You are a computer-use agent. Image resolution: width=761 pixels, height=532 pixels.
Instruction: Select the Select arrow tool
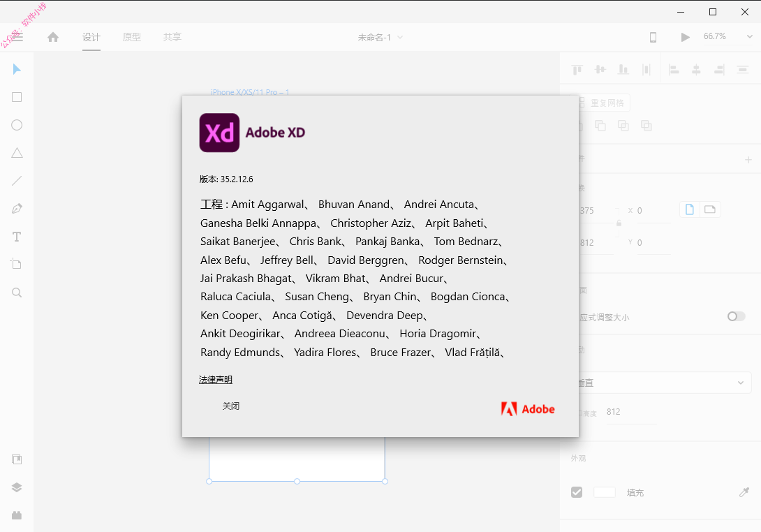(x=17, y=69)
